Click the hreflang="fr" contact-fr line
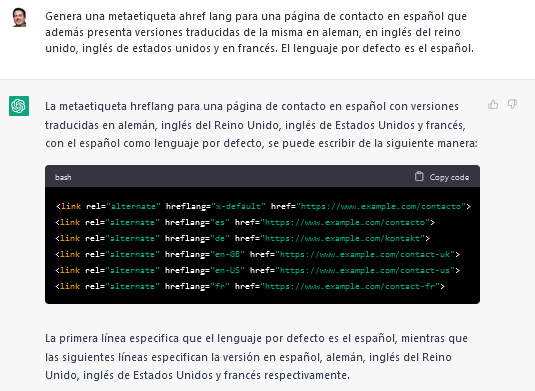 [x=250, y=287]
